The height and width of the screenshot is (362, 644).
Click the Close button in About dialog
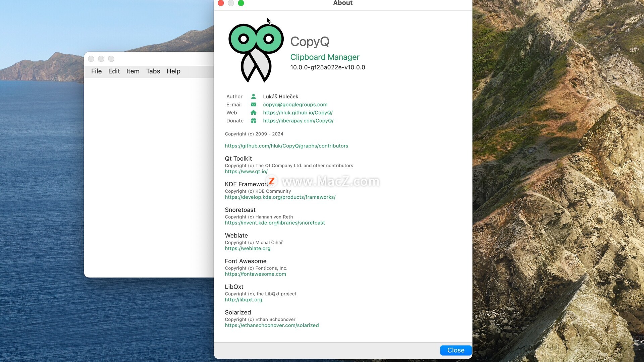pyautogui.click(x=456, y=350)
